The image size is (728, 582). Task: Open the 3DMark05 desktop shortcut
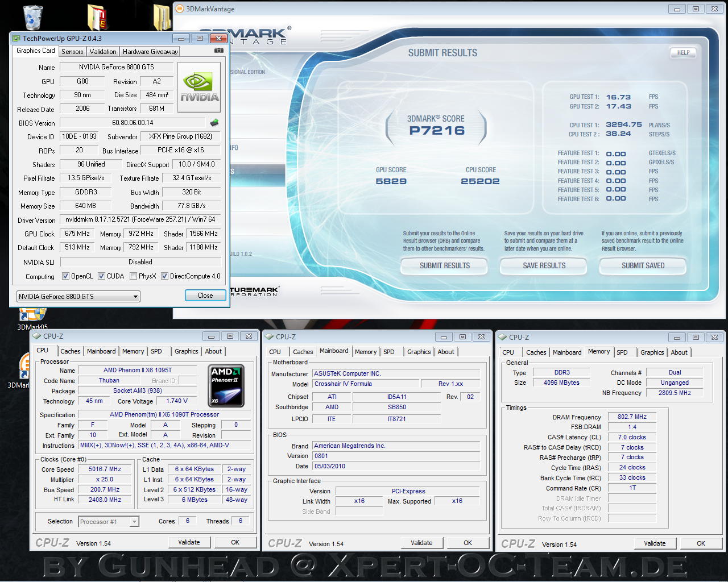[32, 318]
